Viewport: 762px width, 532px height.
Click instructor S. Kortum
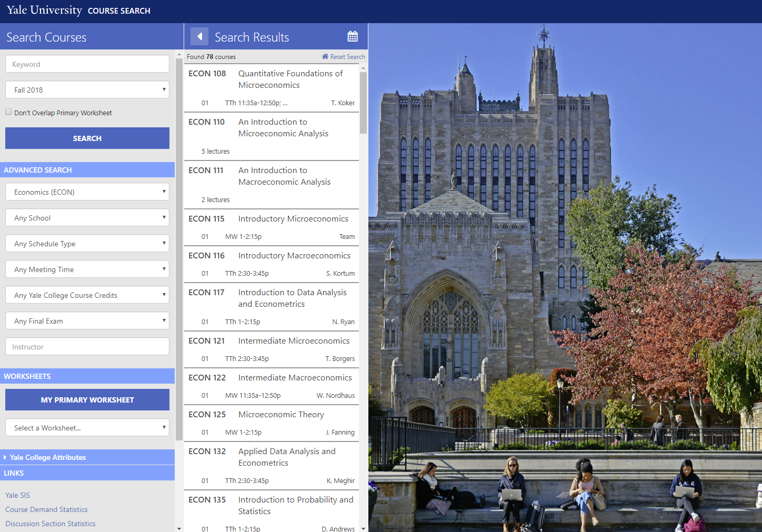tap(340, 274)
